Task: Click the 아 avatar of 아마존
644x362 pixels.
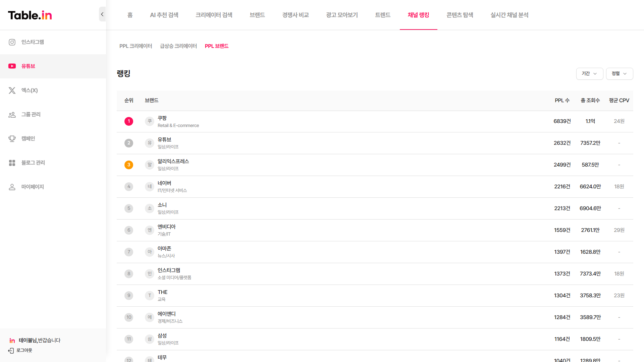Action: 150,252
